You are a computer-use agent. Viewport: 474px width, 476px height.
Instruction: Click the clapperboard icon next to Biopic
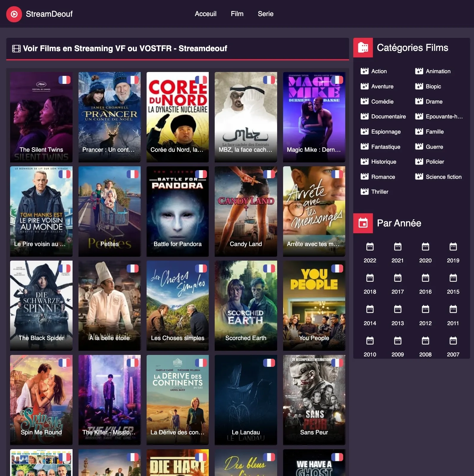(x=419, y=86)
